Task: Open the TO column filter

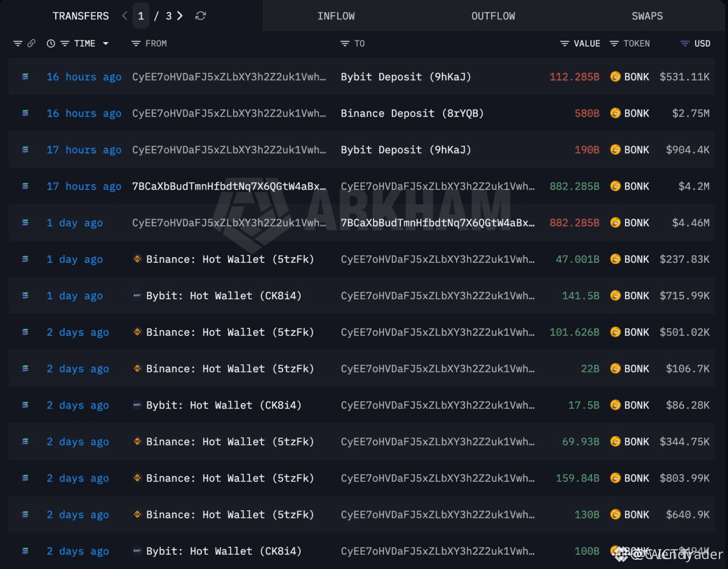Action: 345,43
